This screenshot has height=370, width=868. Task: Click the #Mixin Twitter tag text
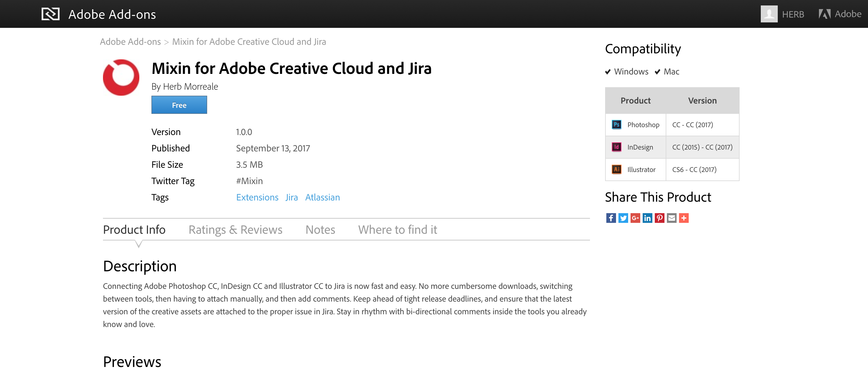pos(249,181)
